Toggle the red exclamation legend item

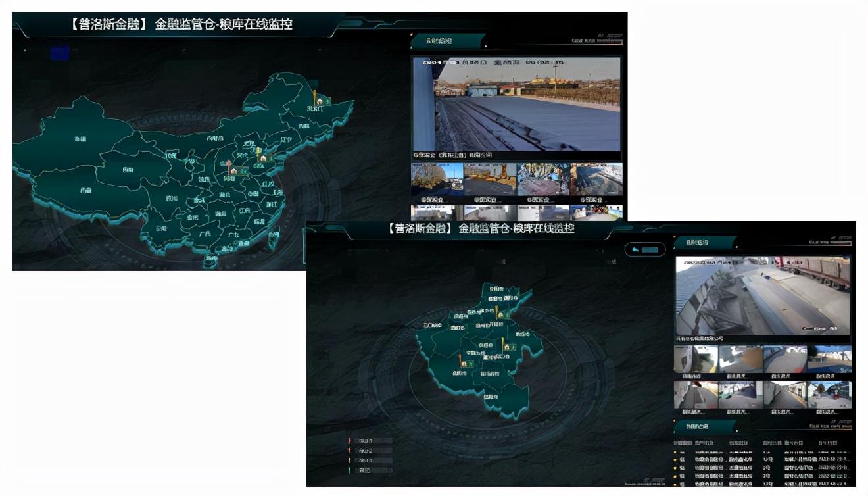(370, 441)
